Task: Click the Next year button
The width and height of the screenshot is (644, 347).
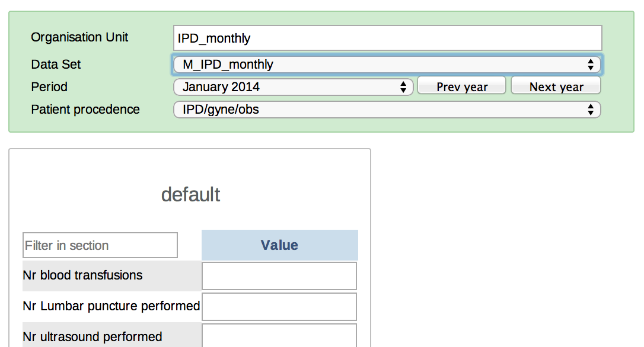Action: (x=556, y=87)
